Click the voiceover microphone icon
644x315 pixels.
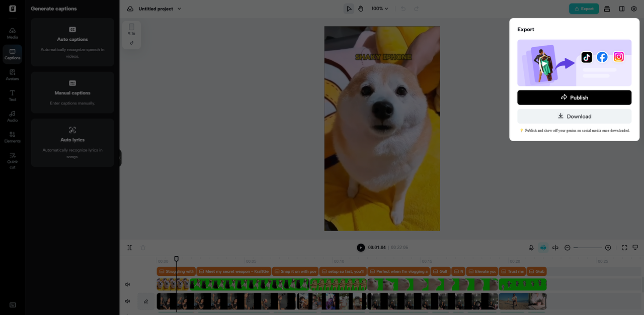tap(531, 247)
